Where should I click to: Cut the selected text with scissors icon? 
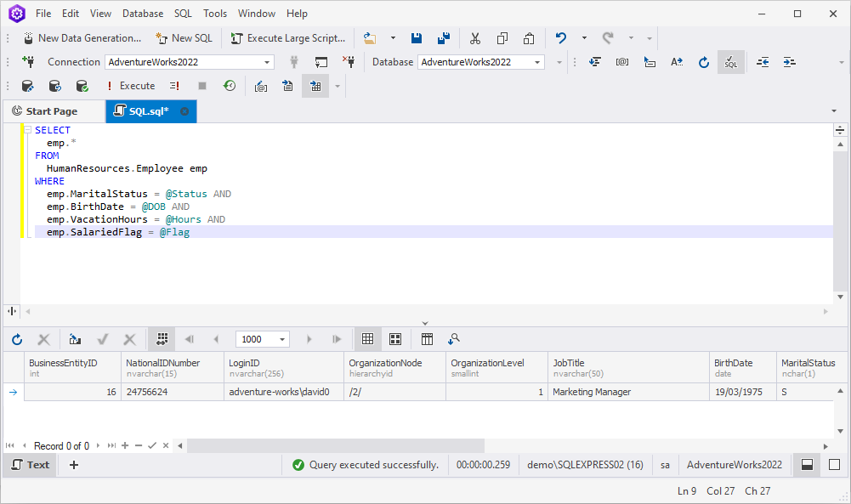[x=475, y=38]
